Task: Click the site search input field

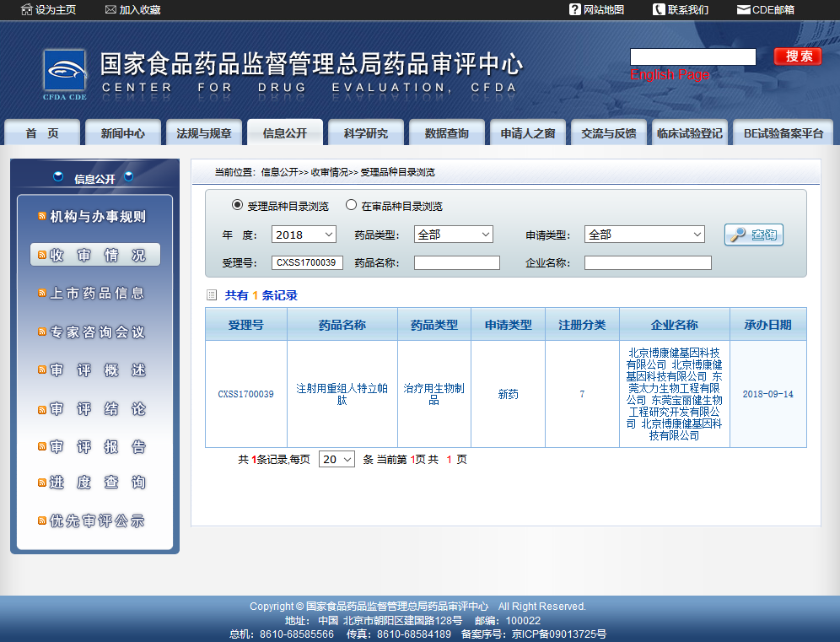Action: (x=693, y=57)
